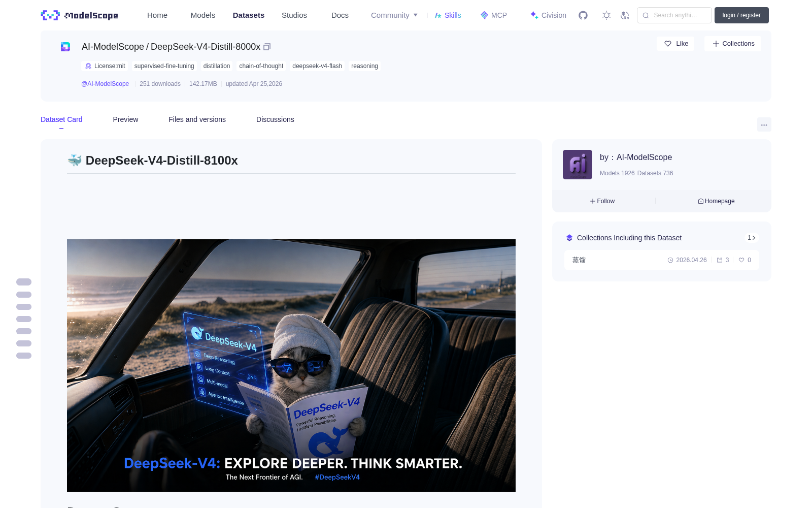Switch to the Preview tab
The height and width of the screenshot is (508, 812).
point(125,119)
